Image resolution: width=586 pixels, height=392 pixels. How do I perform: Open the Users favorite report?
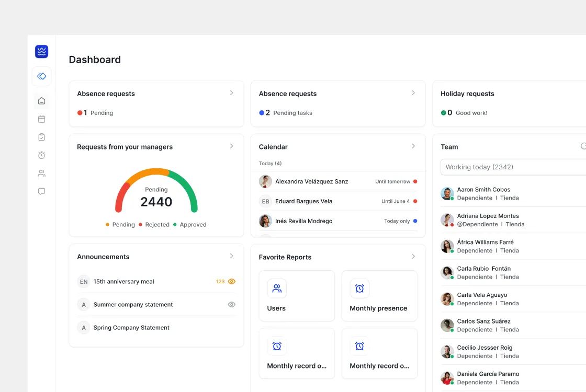click(x=297, y=296)
